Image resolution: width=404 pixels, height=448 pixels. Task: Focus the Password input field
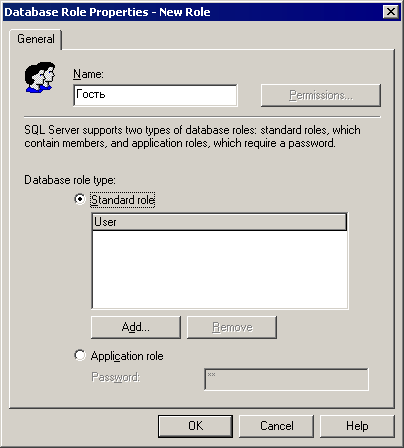point(286,379)
